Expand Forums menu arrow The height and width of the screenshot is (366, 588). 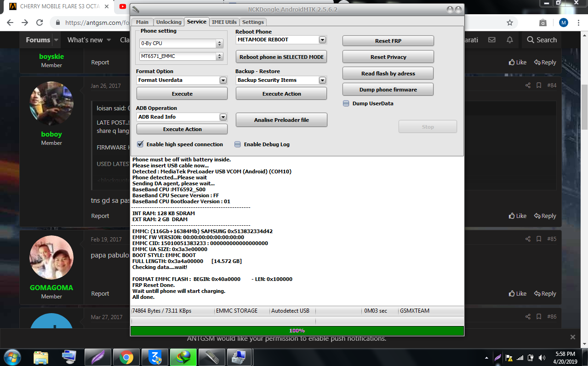pos(56,40)
